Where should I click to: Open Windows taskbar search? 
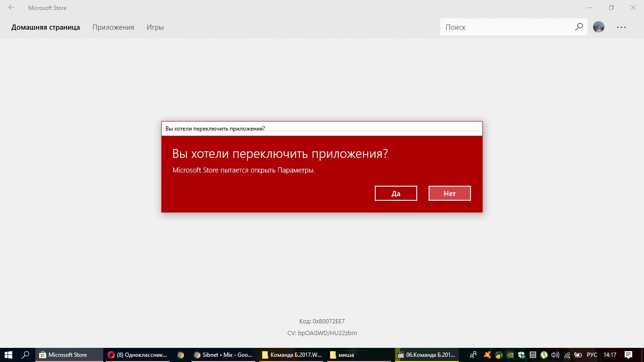click(26, 355)
